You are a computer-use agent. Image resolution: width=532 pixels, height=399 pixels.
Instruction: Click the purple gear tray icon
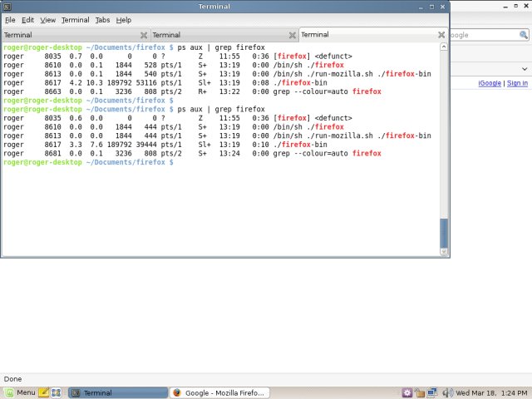click(x=407, y=392)
